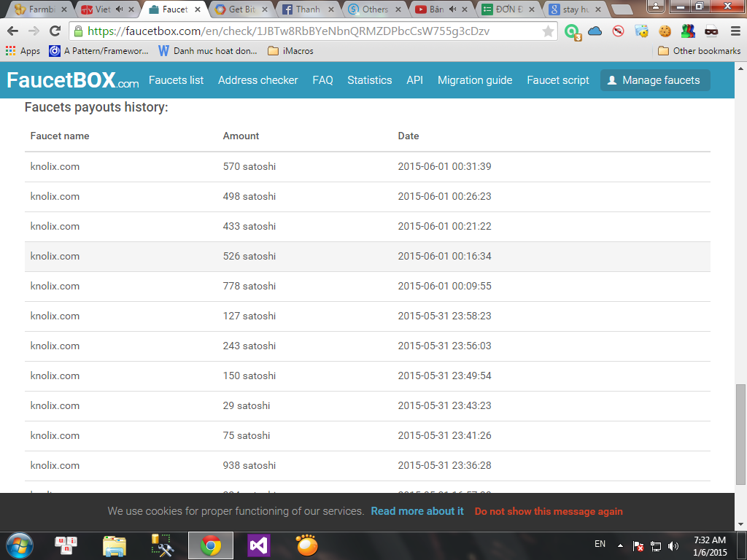The height and width of the screenshot is (560, 747).
Task: Click the volume speaker tray icon
Action: (673, 545)
